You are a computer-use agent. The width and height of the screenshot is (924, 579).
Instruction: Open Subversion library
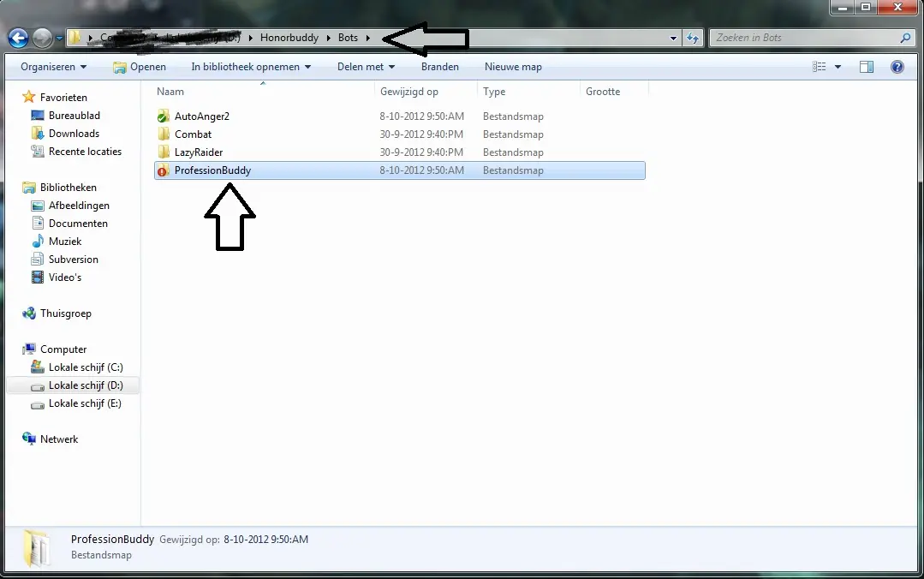(x=73, y=260)
